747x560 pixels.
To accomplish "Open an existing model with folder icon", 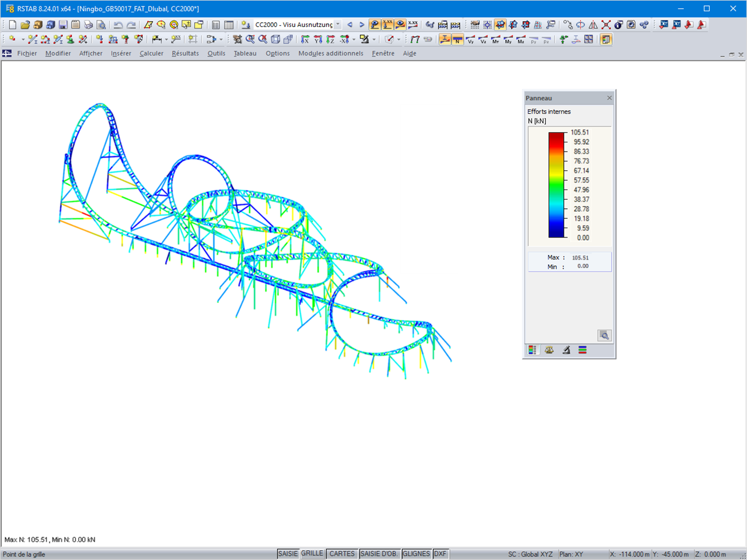I will click(25, 24).
